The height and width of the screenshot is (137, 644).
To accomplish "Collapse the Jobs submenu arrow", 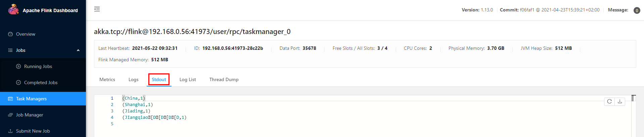I will tap(78, 50).
